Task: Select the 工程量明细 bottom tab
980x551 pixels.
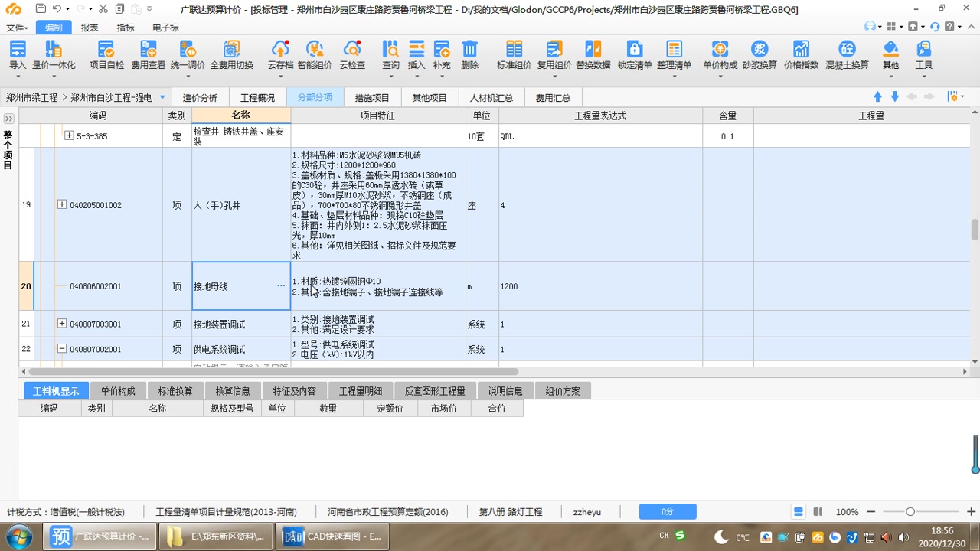Action: (x=361, y=391)
